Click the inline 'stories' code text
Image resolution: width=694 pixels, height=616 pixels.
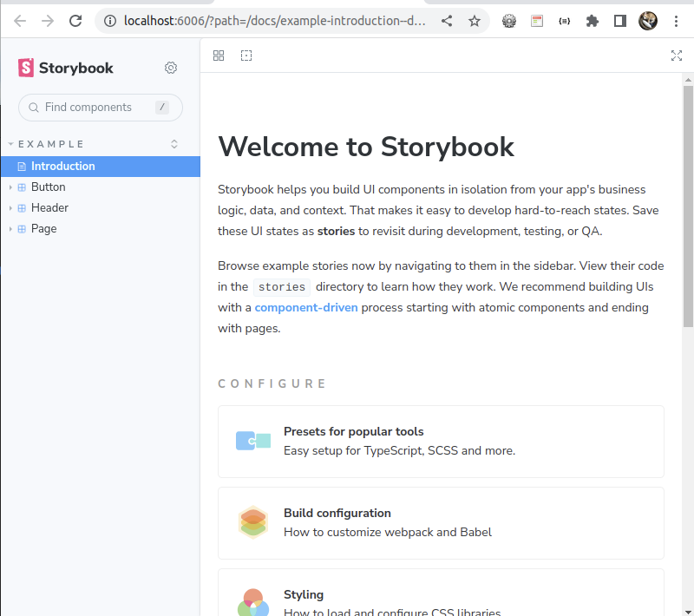click(x=282, y=287)
